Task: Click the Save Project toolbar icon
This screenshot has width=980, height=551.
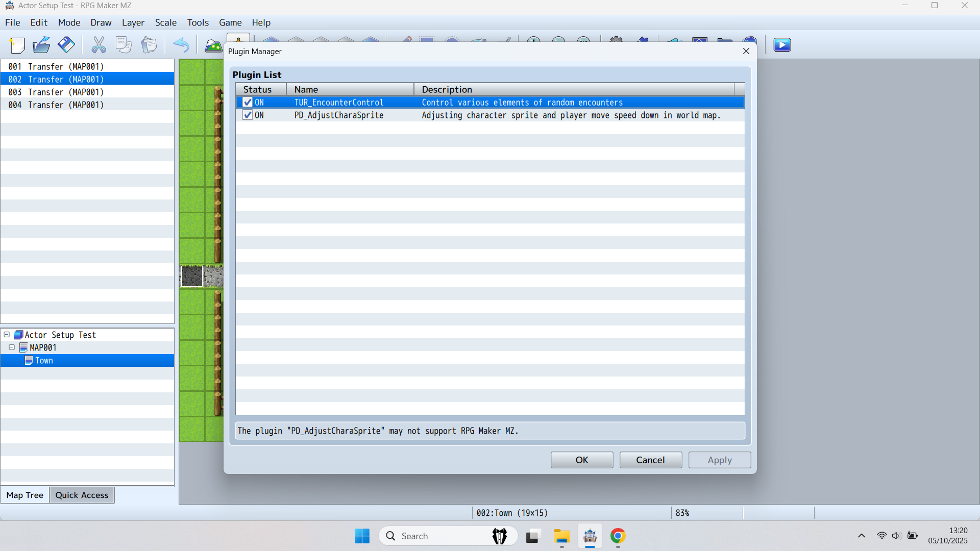Action: tap(66, 45)
